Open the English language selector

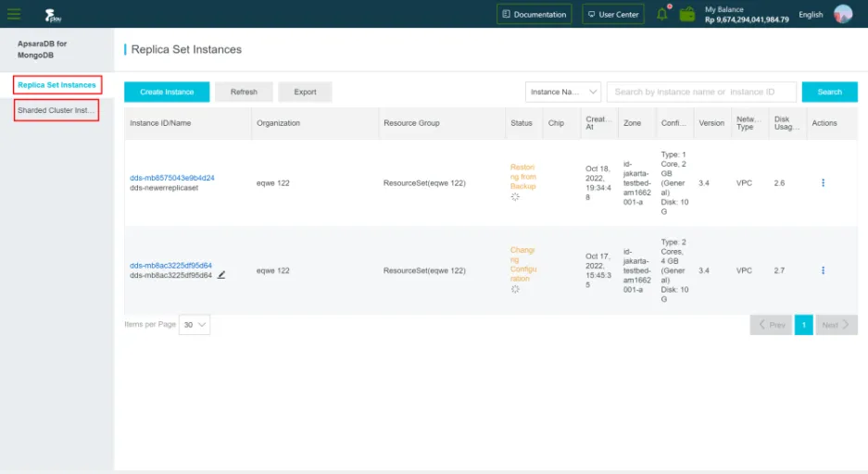pyautogui.click(x=811, y=15)
